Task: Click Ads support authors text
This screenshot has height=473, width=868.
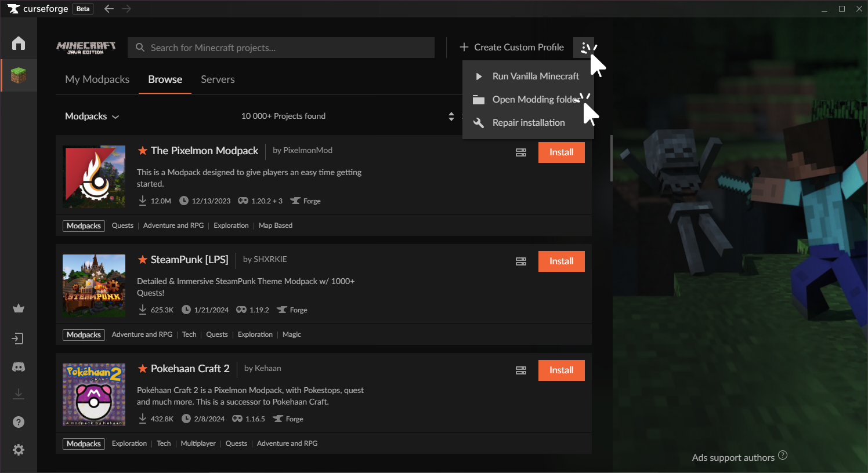Action: pyautogui.click(x=733, y=457)
